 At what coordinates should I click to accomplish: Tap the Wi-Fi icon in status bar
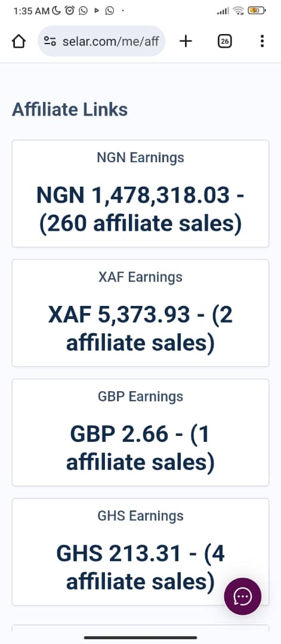click(x=238, y=11)
